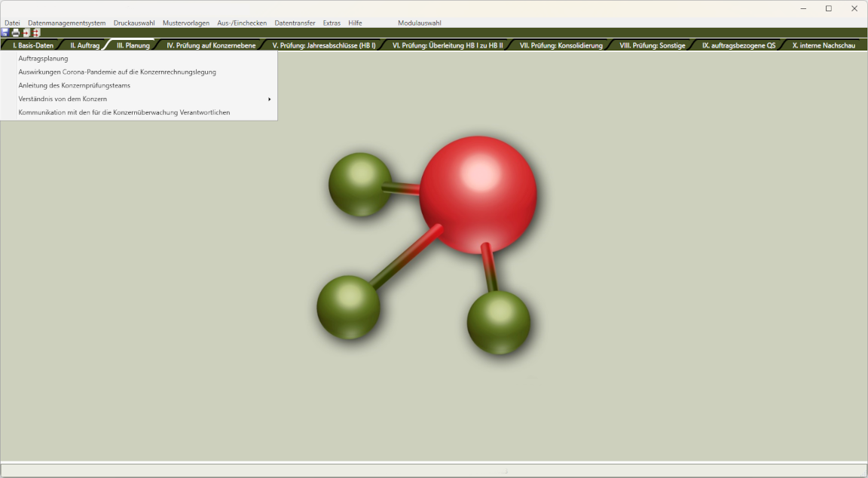
Task: Click the Modulauswahl menu item
Action: [420, 23]
